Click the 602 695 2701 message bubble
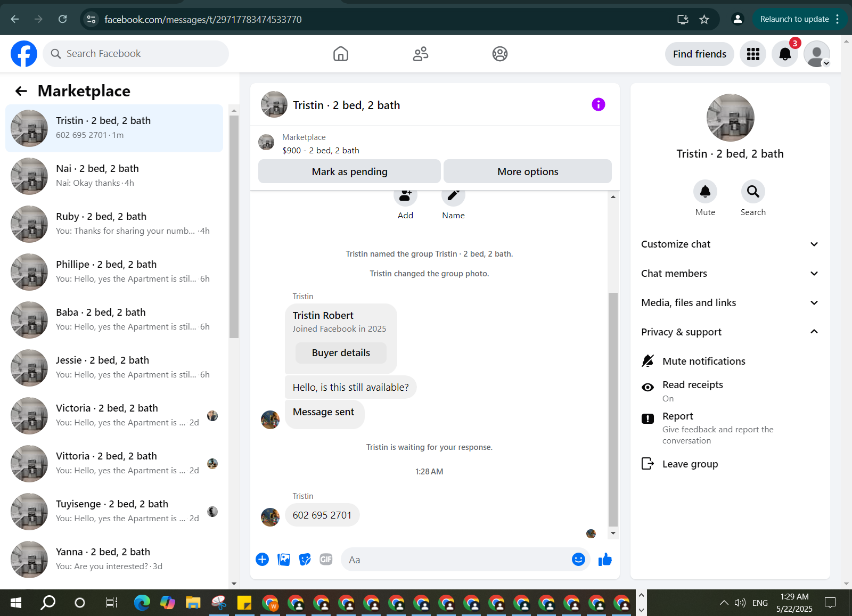Image resolution: width=852 pixels, height=616 pixels. tap(322, 515)
